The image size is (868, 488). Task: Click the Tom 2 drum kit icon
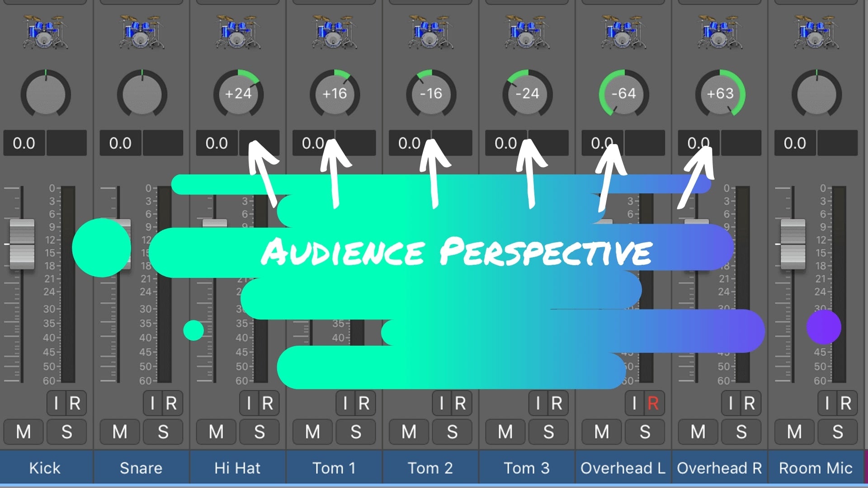430,33
